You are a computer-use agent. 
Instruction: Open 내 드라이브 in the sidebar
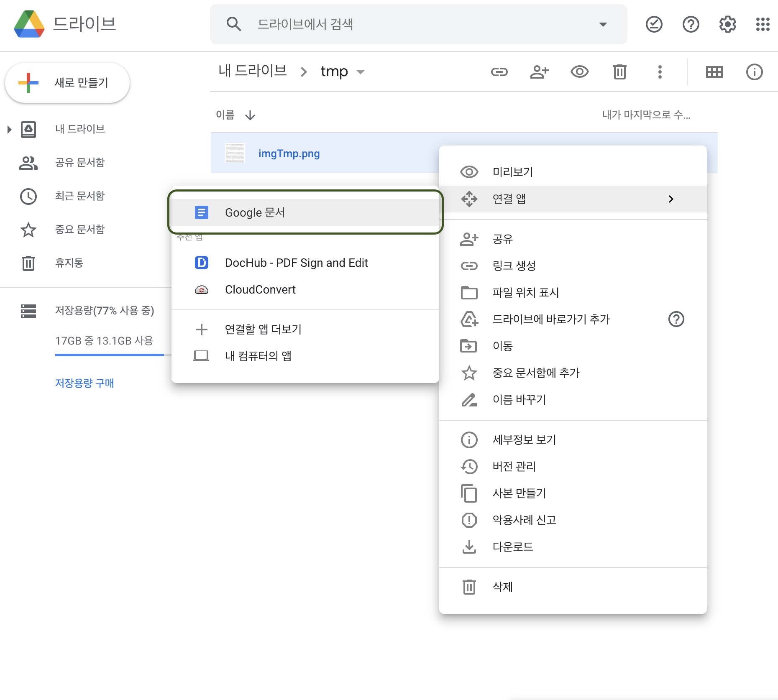79,129
